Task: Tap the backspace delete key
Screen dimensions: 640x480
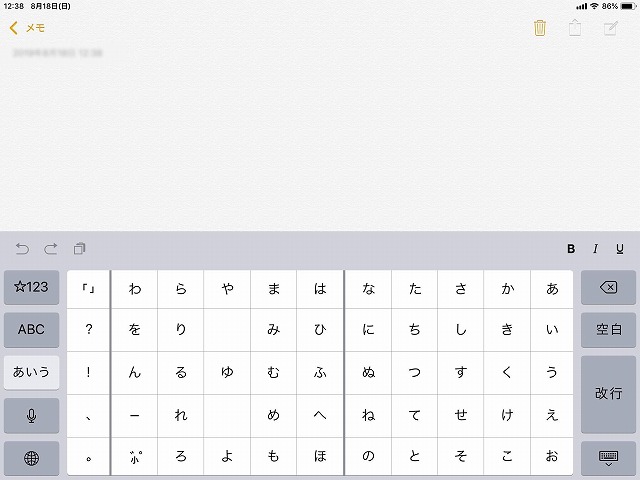Action: [x=608, y=287]
